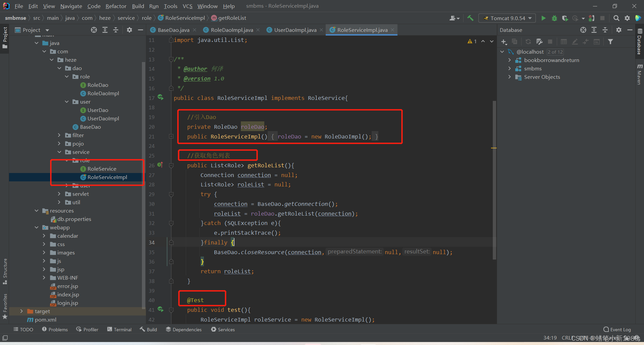Expand the pojo folder

tap(59, 143)
